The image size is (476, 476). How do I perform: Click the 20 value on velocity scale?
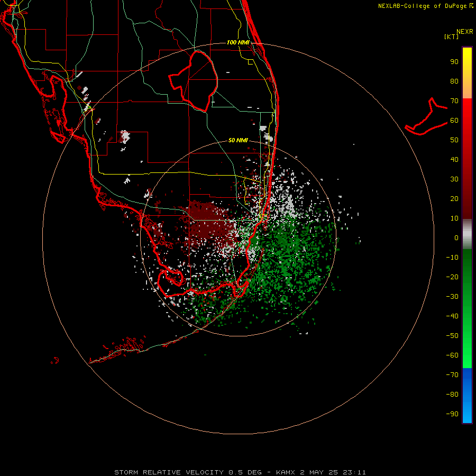point(454,199)
